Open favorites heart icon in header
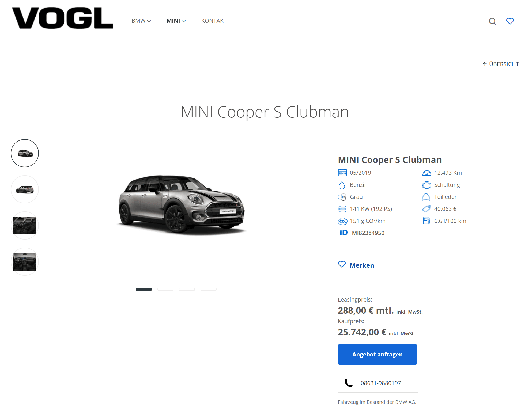 (x=510, y=21)
